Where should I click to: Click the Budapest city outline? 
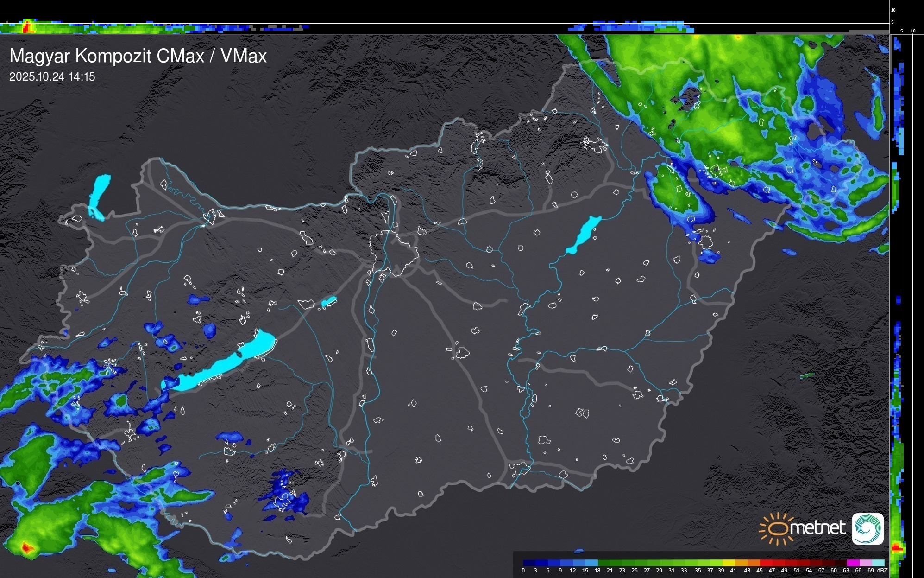[x=395, y=253]
